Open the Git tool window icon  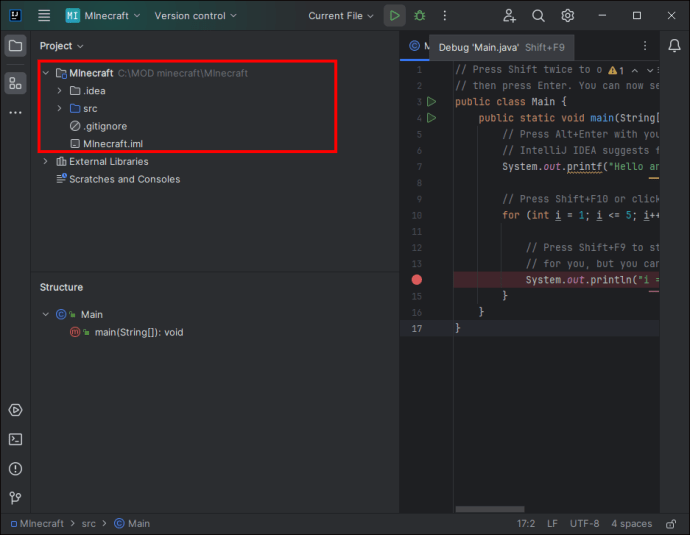click(15, 497)
